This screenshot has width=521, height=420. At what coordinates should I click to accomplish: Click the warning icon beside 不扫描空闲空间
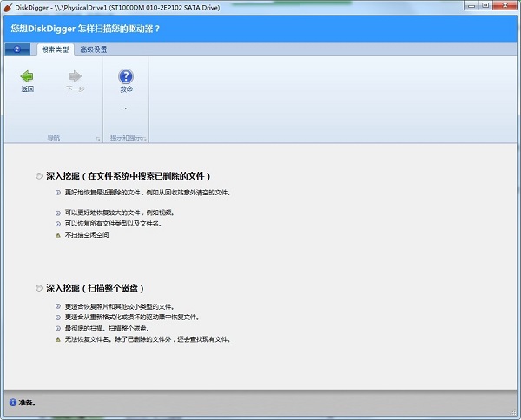tap(58, 235)
